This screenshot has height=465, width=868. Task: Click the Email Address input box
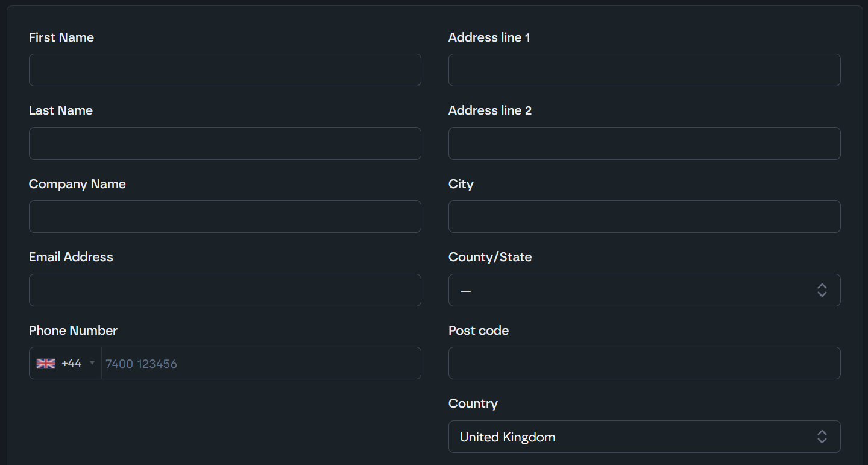tap(225, 290)
